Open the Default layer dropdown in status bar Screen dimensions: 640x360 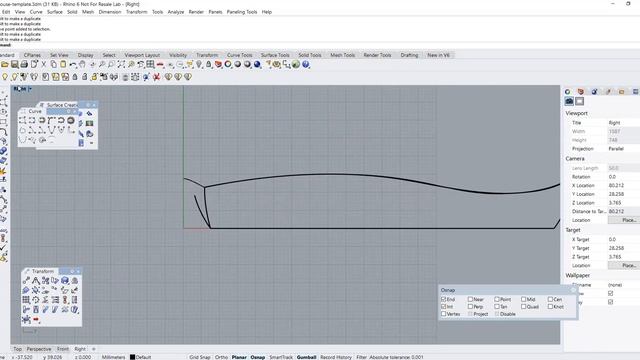pos(143,357)
